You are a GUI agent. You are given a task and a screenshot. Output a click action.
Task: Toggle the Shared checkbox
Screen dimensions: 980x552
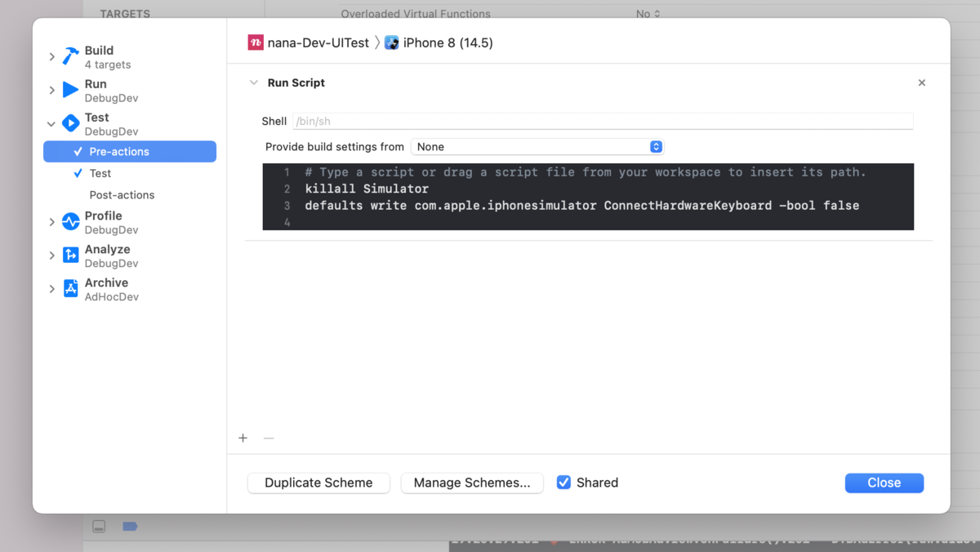point(563,483)
